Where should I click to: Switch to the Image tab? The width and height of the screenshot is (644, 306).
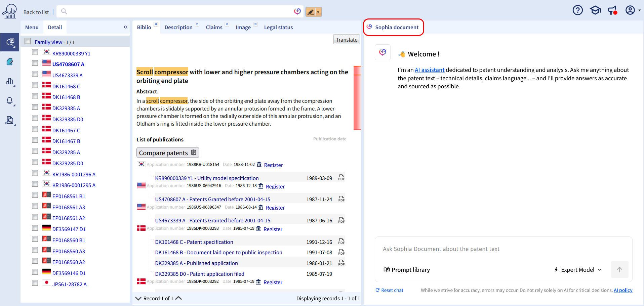(x=243, y=28)
